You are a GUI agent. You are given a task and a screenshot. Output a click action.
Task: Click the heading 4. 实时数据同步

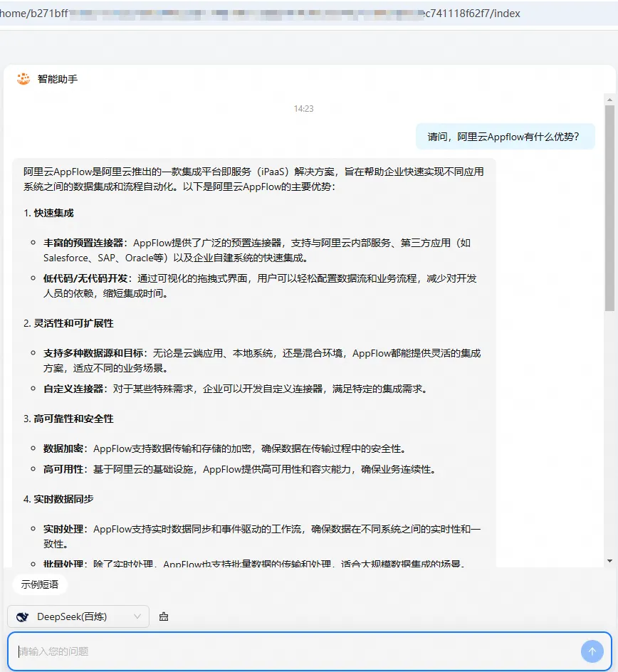(x=58, y=499)
